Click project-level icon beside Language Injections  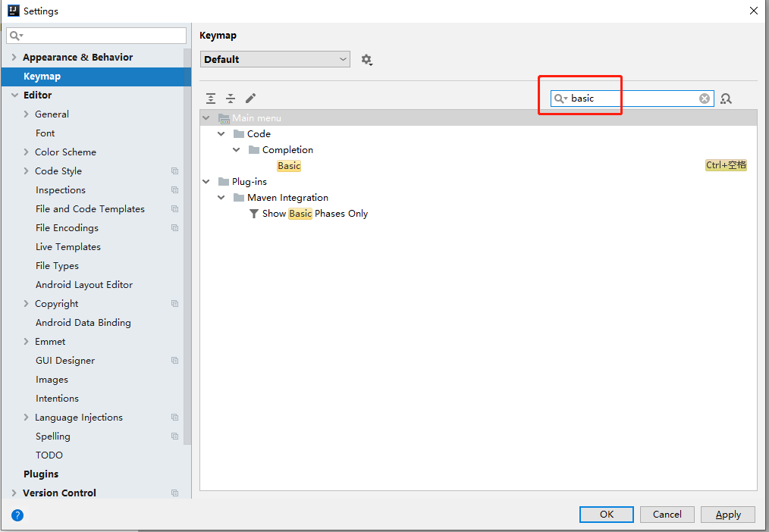174,418
